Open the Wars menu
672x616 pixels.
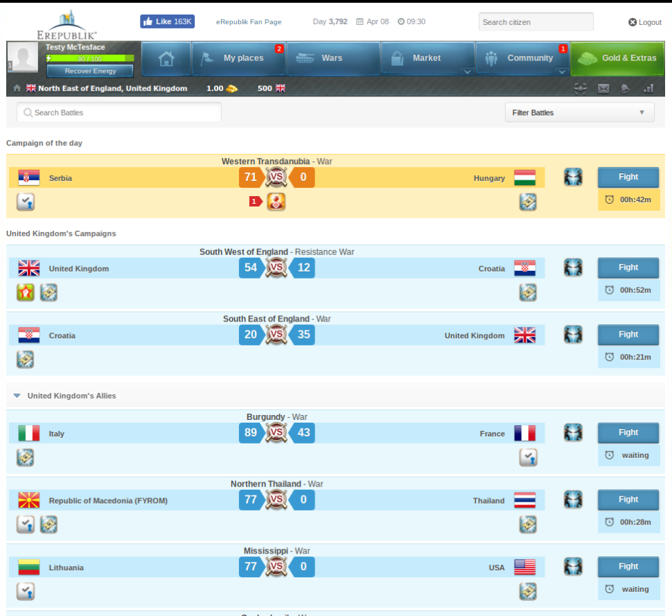pyautogui.click(x=333, y=58)
